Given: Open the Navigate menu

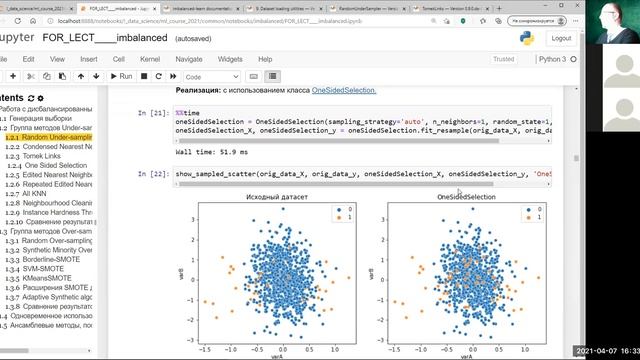Looking at the screenshot, I should pyautogui.click(x=189, y=59).
